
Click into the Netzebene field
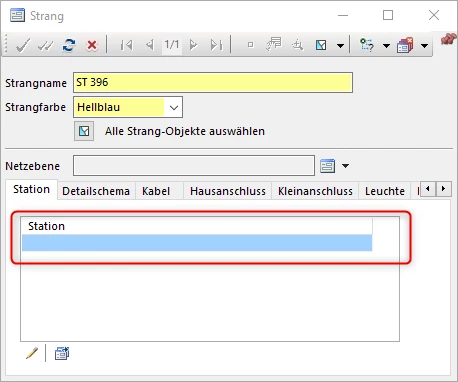194,165
